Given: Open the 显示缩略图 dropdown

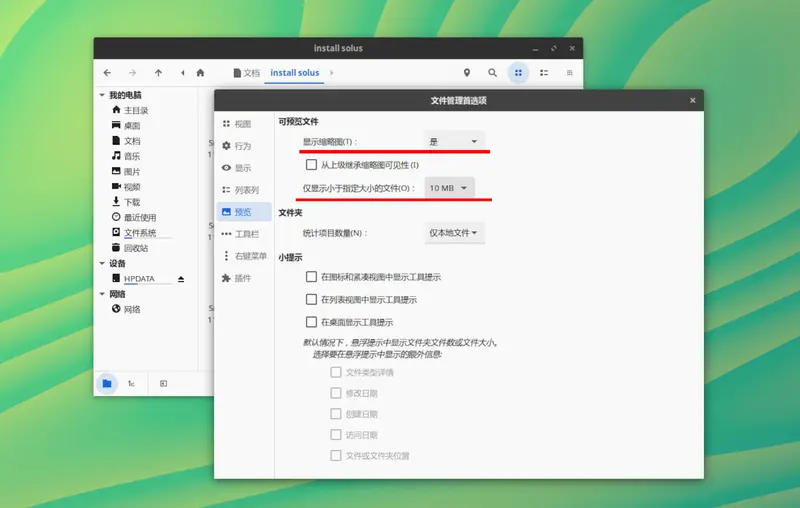Looking at the screenshot, I should [454, 142].
